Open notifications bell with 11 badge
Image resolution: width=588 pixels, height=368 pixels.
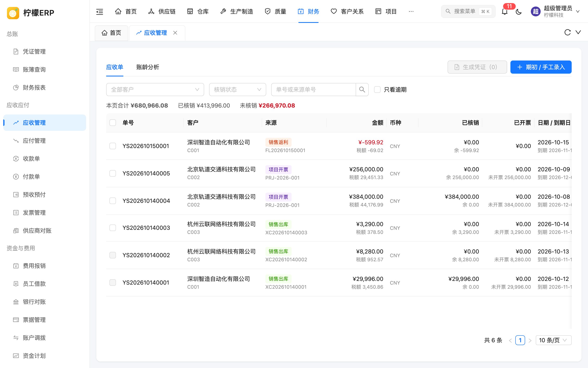click(505, 11)
